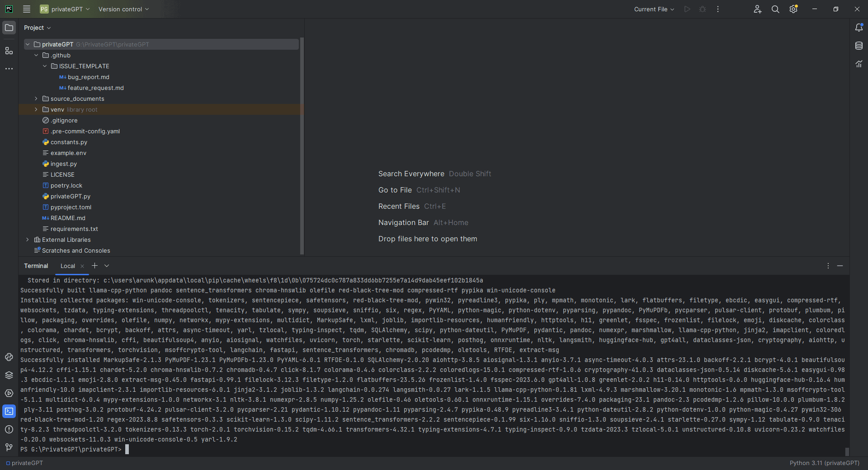Open the Project tool window icon
Viewport: 868px width, 470px height.
pyautogui.click(x=9, y=28)
